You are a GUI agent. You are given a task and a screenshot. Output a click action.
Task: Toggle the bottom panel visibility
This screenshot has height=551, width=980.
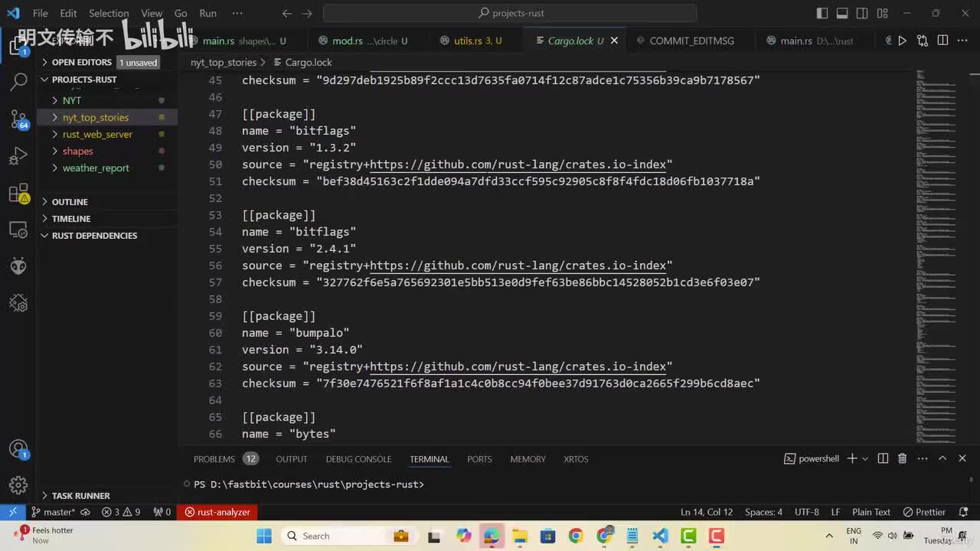(842, 13)
